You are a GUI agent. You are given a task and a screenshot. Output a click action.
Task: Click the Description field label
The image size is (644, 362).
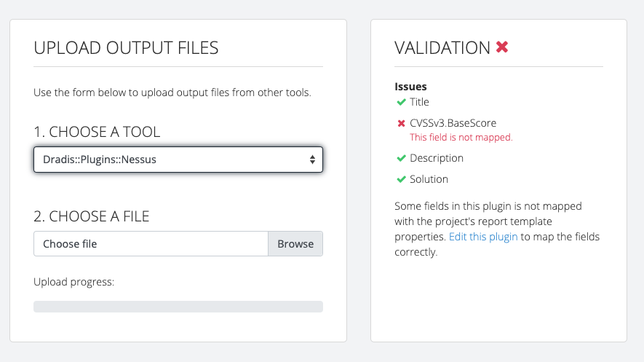tap(437, 158)
